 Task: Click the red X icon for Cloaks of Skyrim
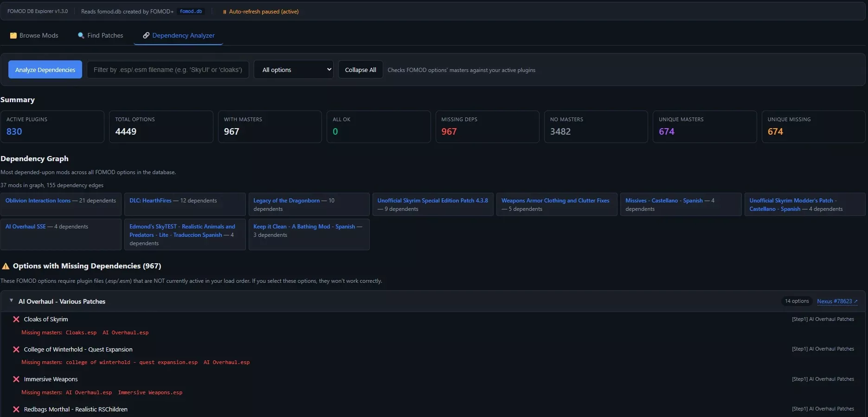point(16,319)
